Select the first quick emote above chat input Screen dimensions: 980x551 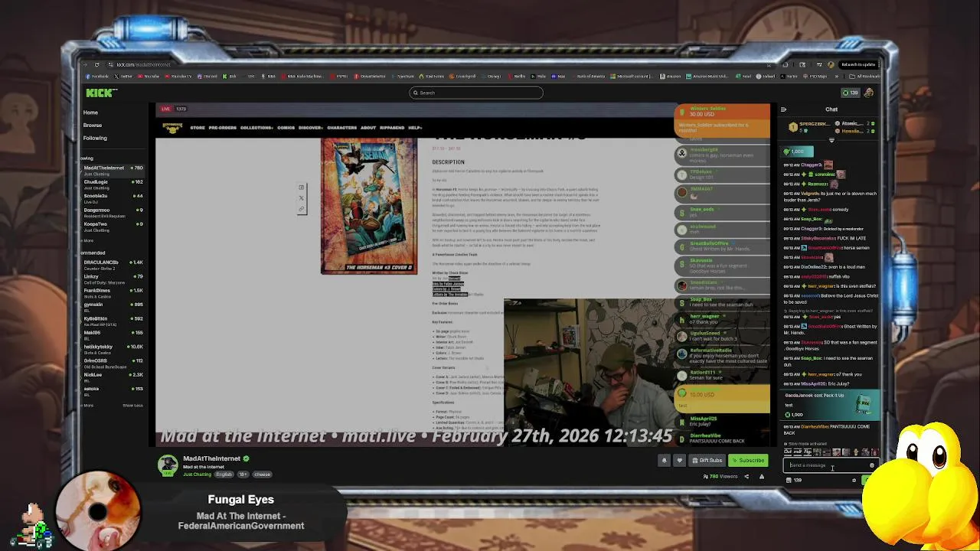coord(789,452)
